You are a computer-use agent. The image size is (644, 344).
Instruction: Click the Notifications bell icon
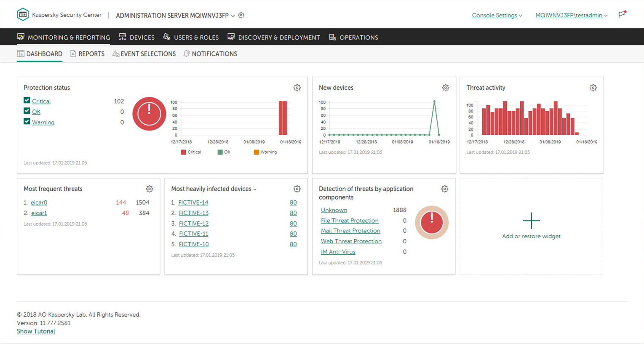(x=187, y=53)
